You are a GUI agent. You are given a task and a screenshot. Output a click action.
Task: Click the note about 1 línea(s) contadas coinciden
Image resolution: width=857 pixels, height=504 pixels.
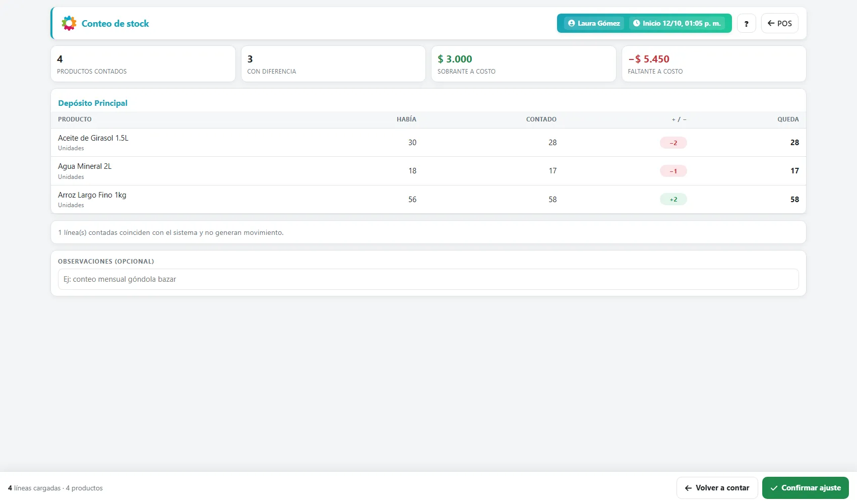point(171,232)
